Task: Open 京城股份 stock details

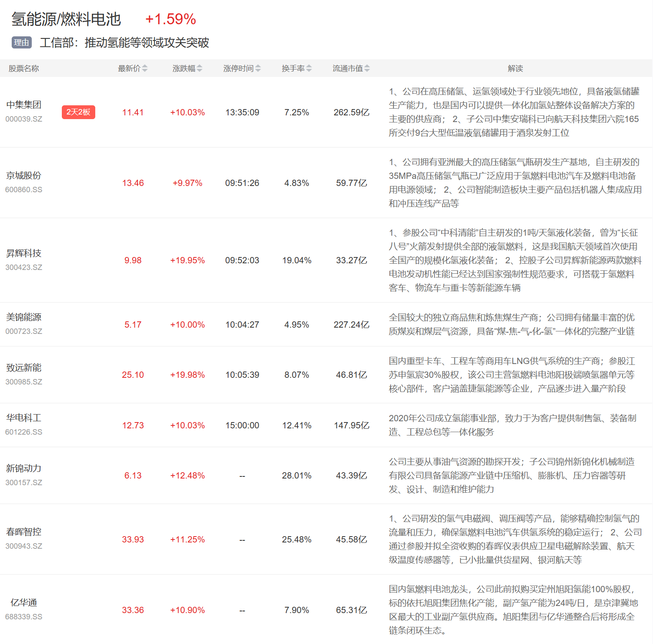Action: click(24, 176)
